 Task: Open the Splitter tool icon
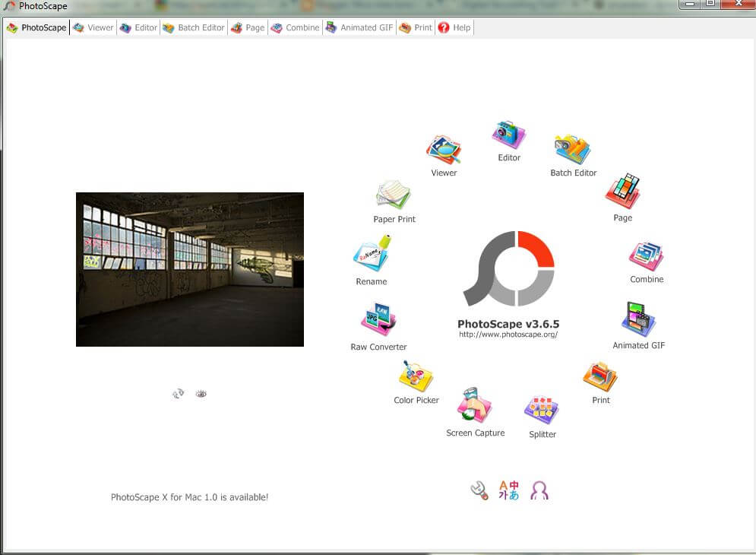point(542,411)
